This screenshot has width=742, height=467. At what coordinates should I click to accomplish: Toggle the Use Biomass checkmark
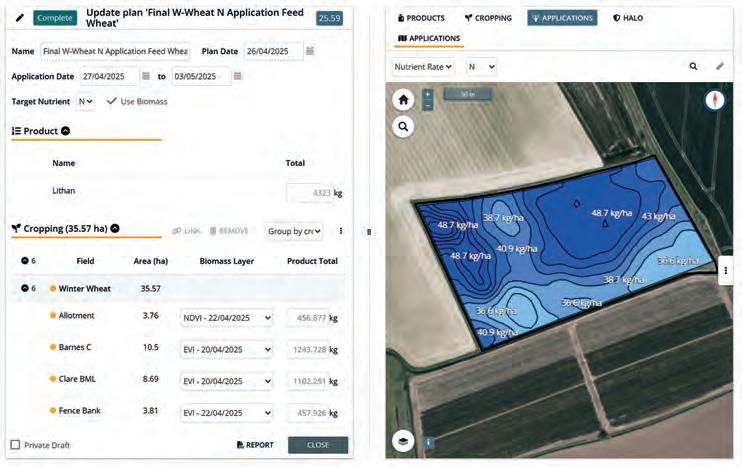click(111, 101)
